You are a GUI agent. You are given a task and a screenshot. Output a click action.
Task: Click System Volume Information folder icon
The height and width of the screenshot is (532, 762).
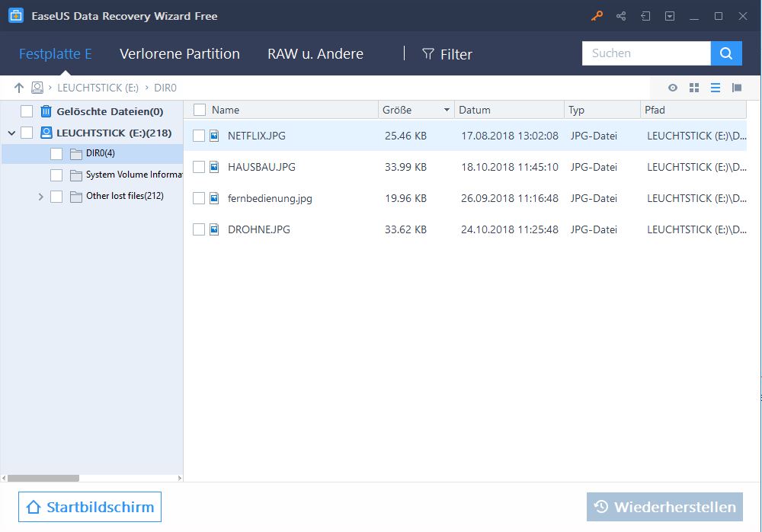coord(75,175)
